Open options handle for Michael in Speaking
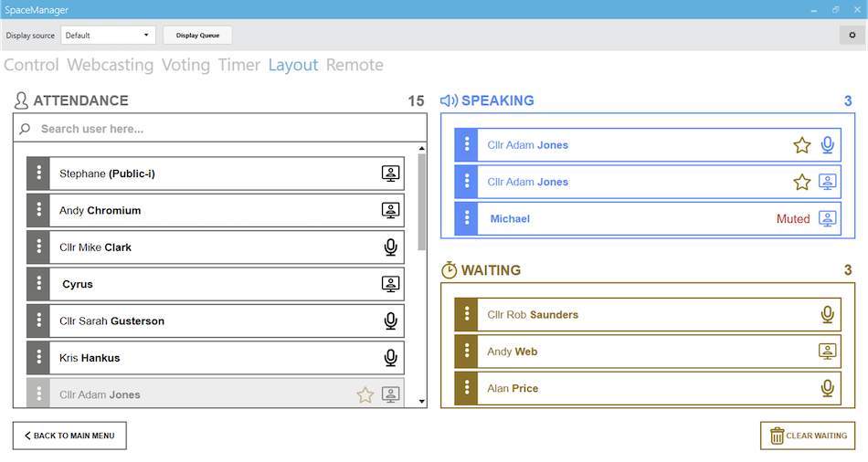The width and height of the screenshot is (868, 462). (x=466, y=218)
